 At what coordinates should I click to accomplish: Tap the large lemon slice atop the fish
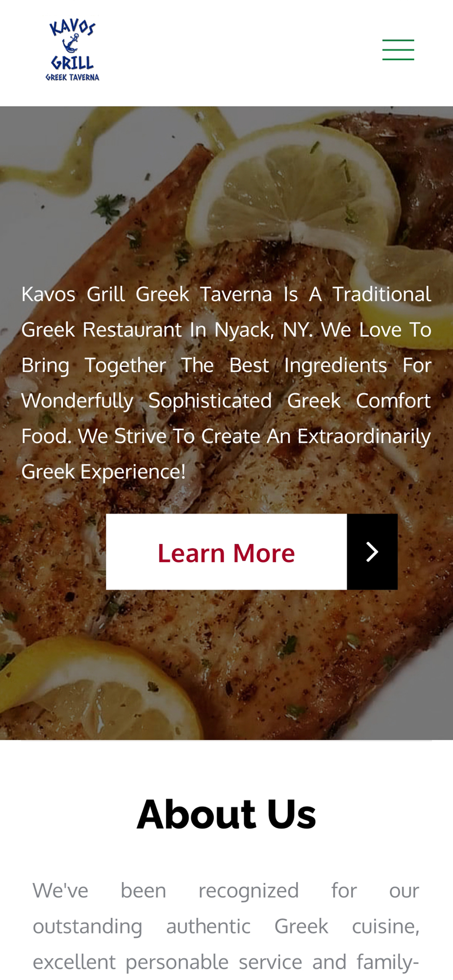pos(299,191)
